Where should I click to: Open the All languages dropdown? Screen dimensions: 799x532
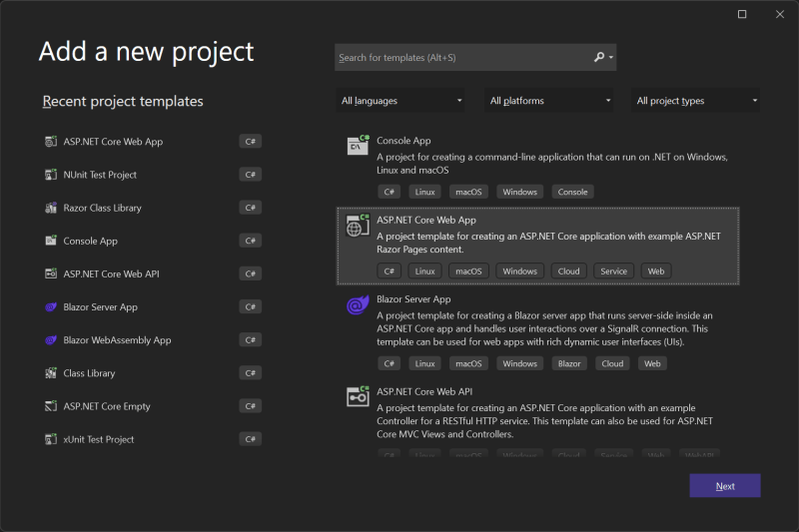point(400,101)
